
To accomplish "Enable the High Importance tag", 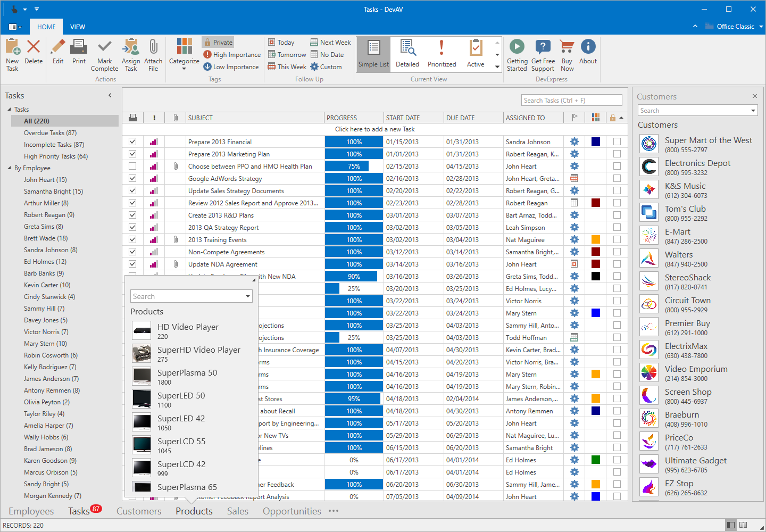I will click(231, 54).
